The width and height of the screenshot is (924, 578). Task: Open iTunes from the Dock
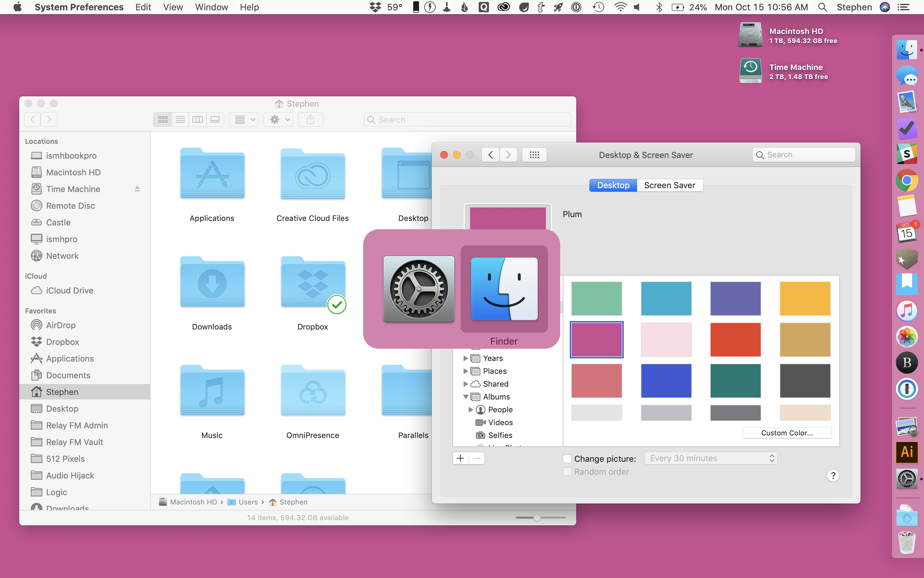tap(907, 311)
